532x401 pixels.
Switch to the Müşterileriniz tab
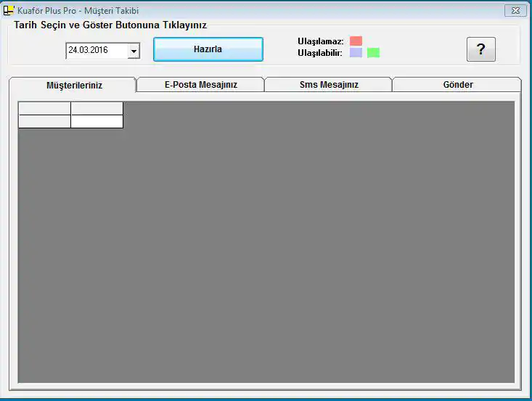point(73,86)
